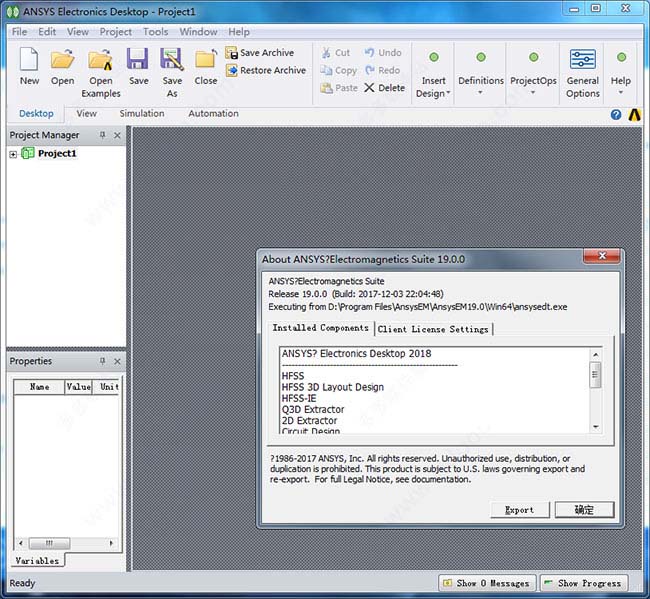
Task: Open the Window menu
Action: pyautogui.click(x=198, y=32)
